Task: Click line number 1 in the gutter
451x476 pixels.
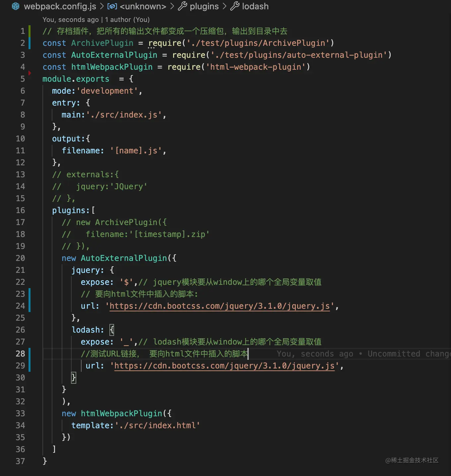Action: (23, 31)
